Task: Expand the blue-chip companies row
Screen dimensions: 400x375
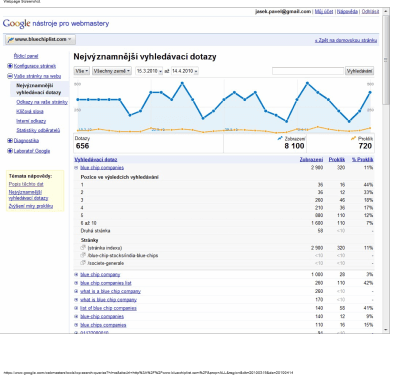Action: coord(76,317)
